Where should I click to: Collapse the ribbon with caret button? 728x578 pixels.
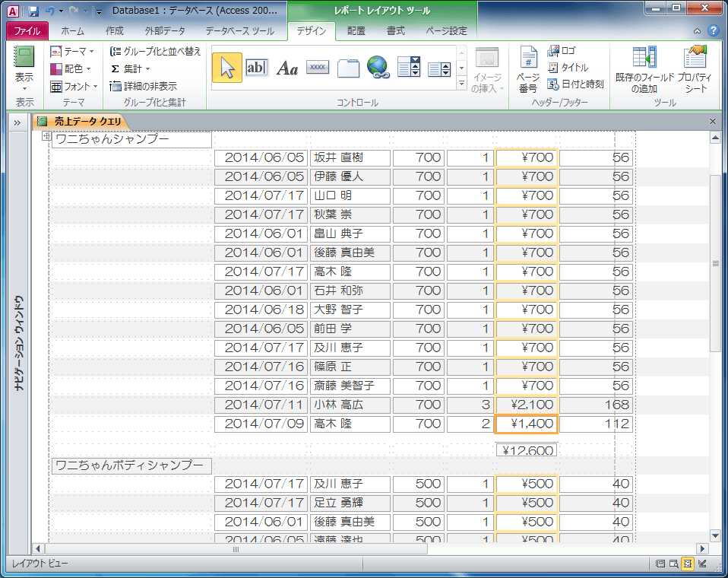click(x=698, y=31)
